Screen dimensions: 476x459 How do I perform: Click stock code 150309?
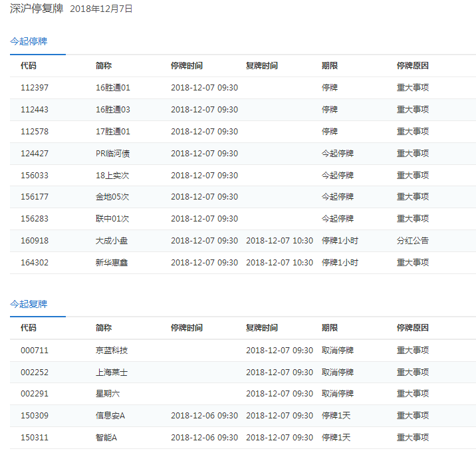pos(35,416)
